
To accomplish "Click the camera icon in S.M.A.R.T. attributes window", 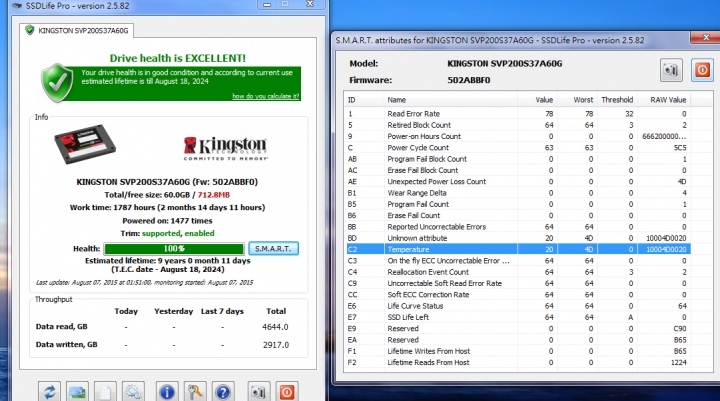I will [671, 70].
